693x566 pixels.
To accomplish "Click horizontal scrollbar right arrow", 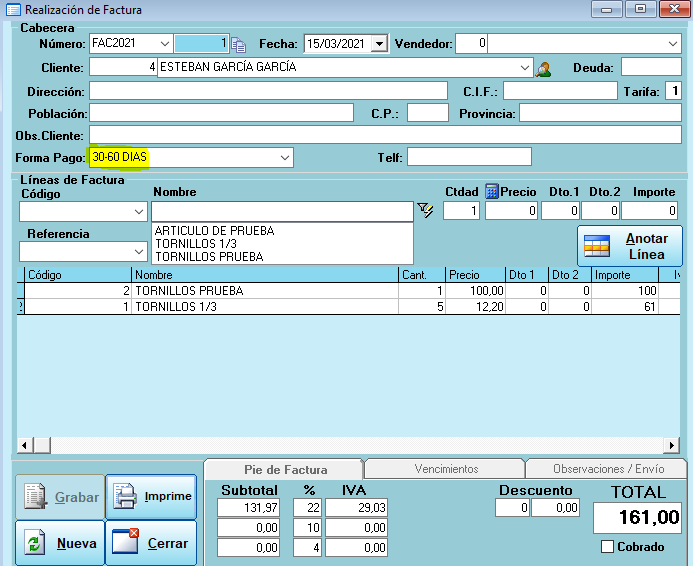I will [x=672, y=445].
